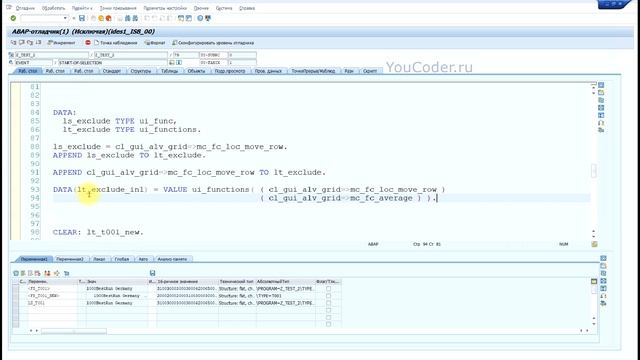The height and width of the screenshot is (360, 640).
Task: Click the Точка наблюдения button
Action: [x=116, y=42]
